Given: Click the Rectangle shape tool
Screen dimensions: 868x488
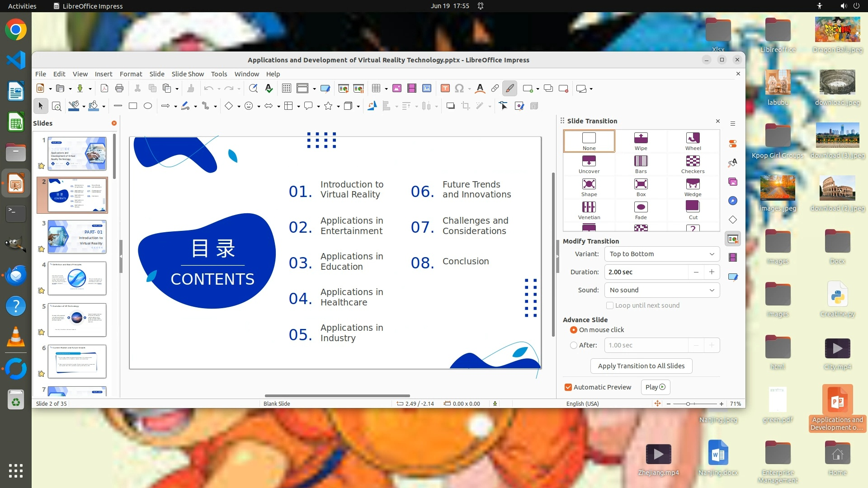Looking at the screenshot, I should [133, 106].
